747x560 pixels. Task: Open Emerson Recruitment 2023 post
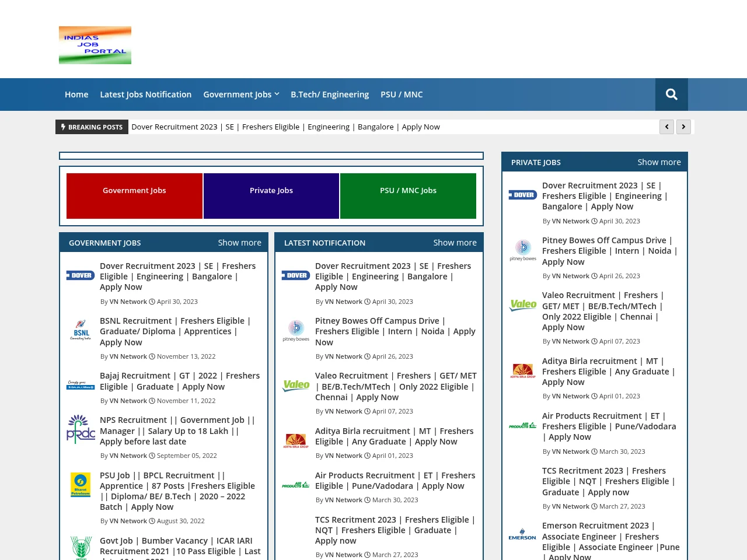[x=611, y=542]
